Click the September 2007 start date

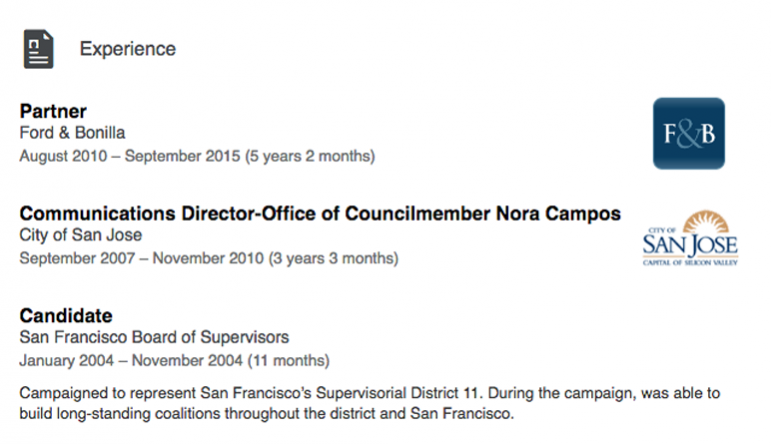click(77, 259)
